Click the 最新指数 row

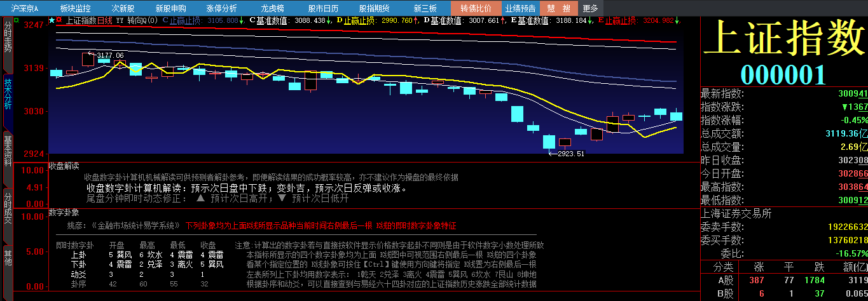tap(784, 93)
